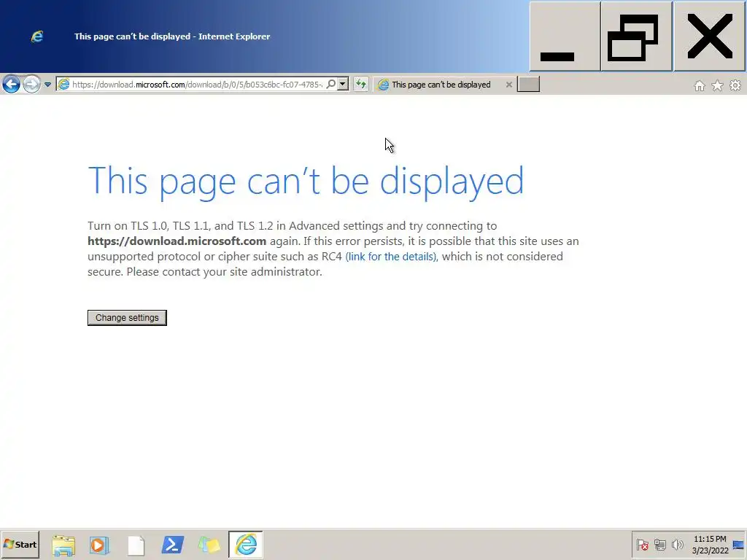Click the network status tray icon
Viewport: 747px width, 560px height.
point(659,544)
